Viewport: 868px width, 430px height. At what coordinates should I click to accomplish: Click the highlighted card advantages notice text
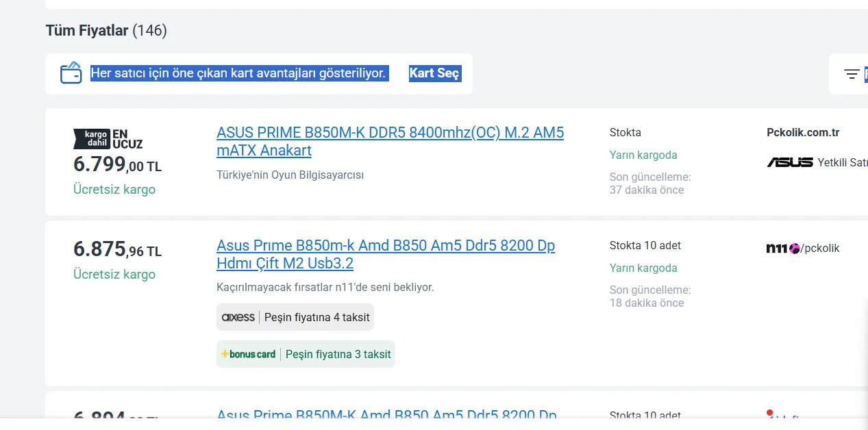[x=240, y=73]
